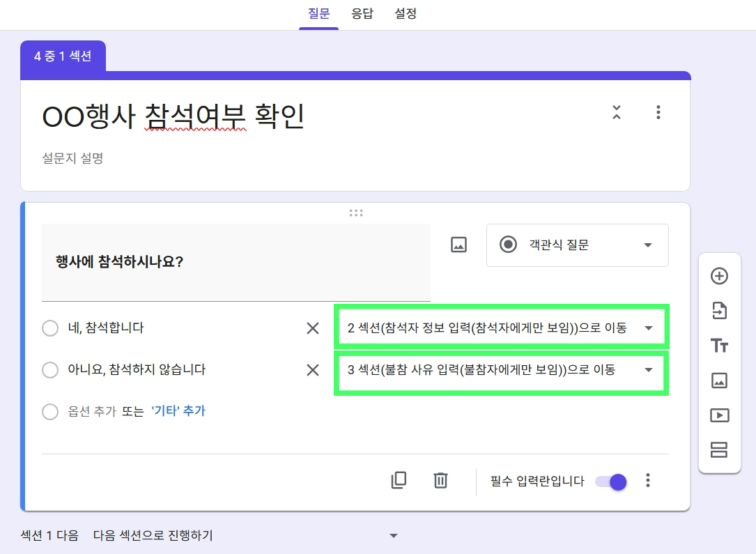Open the '객관식 질문' question type dropdown

tap(578, 245)
